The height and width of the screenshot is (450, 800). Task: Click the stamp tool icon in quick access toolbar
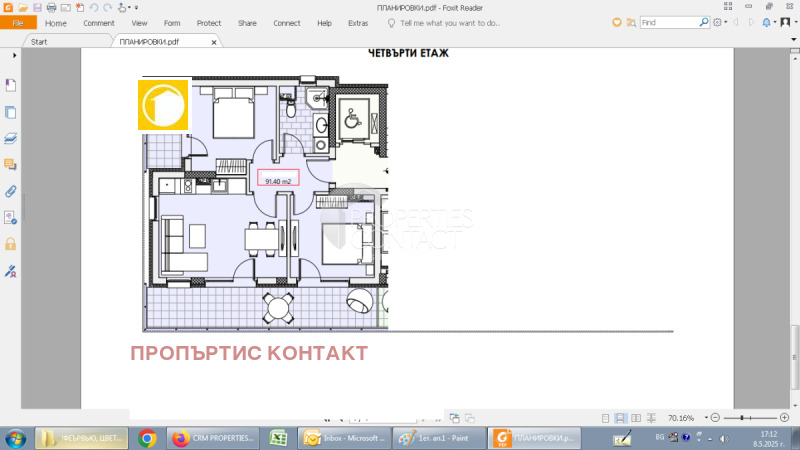(x=122, y=8)
